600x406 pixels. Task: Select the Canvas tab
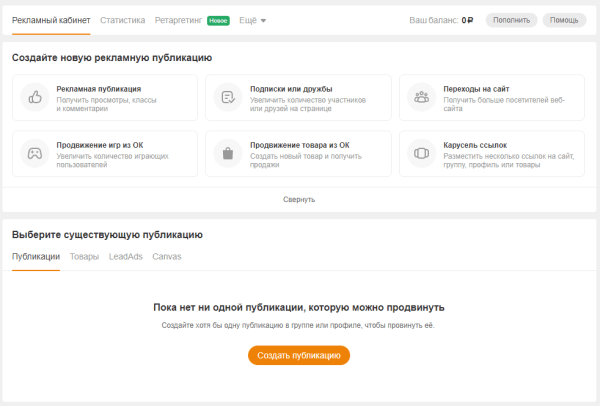[167, 257]
